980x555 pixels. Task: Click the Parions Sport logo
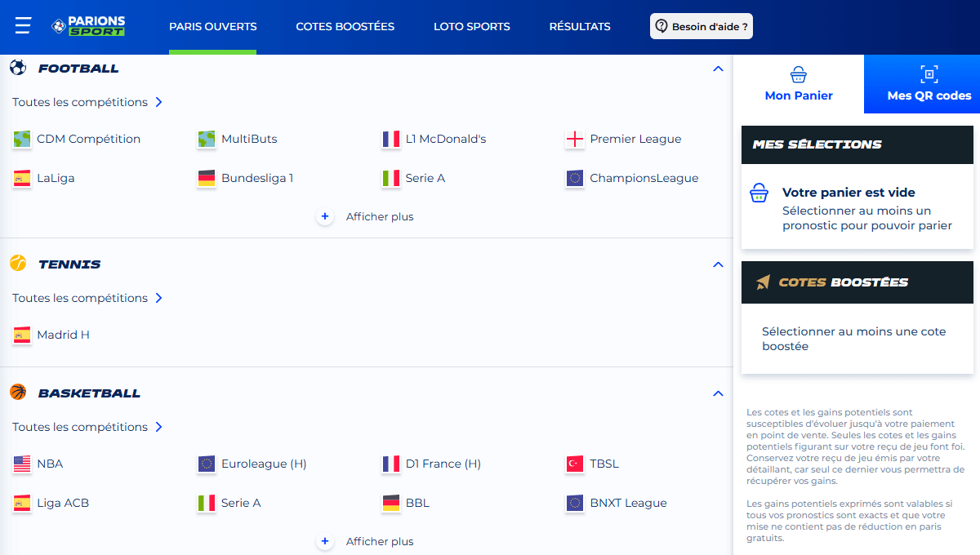coord(88,26)
